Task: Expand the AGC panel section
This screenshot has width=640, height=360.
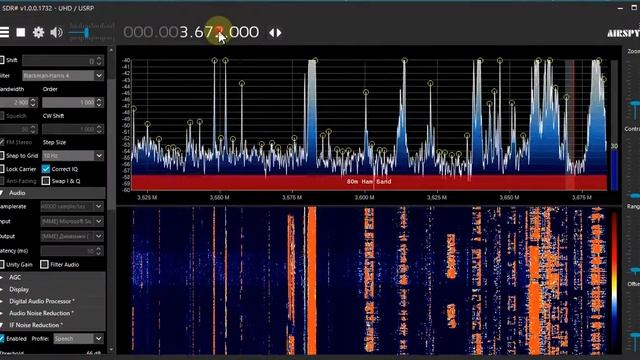Action: click(53, 277)
